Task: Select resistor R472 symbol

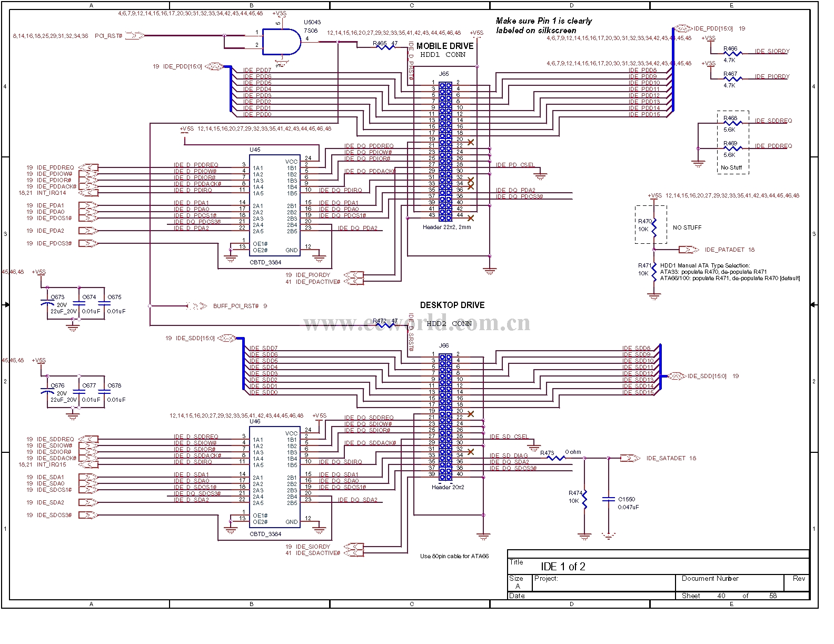Action: click(x=385, y=325)
